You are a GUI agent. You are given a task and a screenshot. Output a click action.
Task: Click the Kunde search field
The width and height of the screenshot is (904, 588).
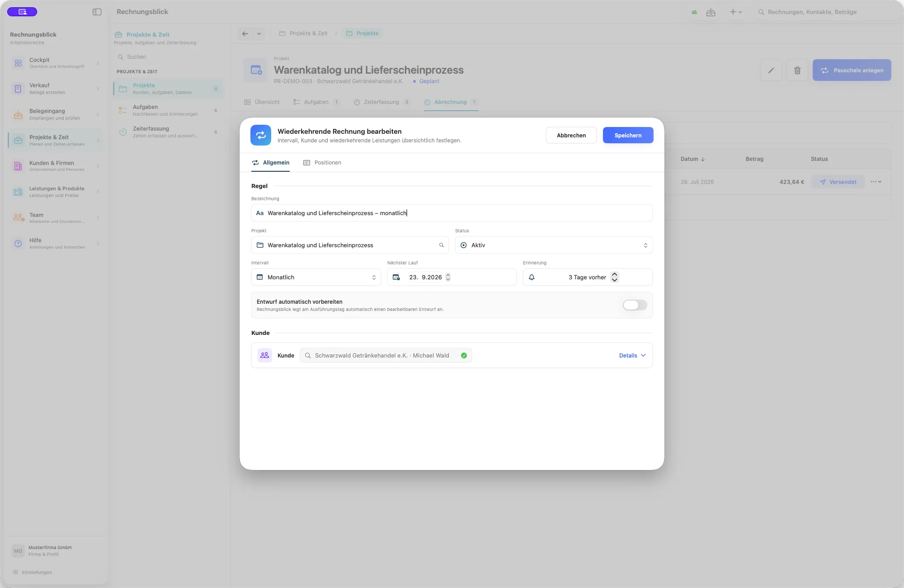[386, 356]
